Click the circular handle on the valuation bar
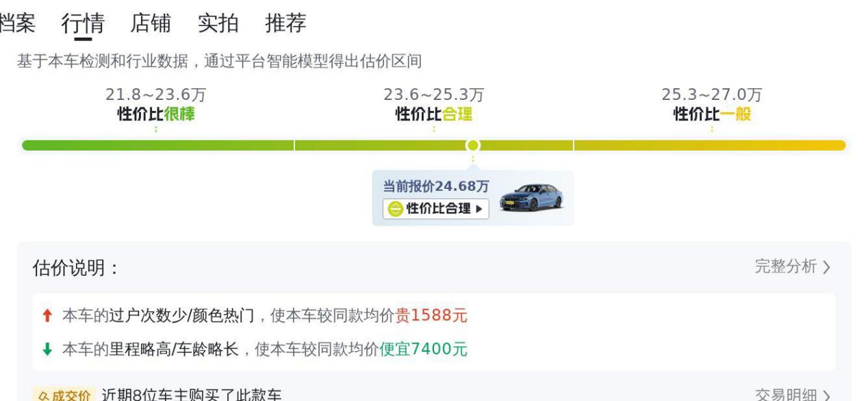The width and height of the screenshot is (868, 401). (472, 145)
